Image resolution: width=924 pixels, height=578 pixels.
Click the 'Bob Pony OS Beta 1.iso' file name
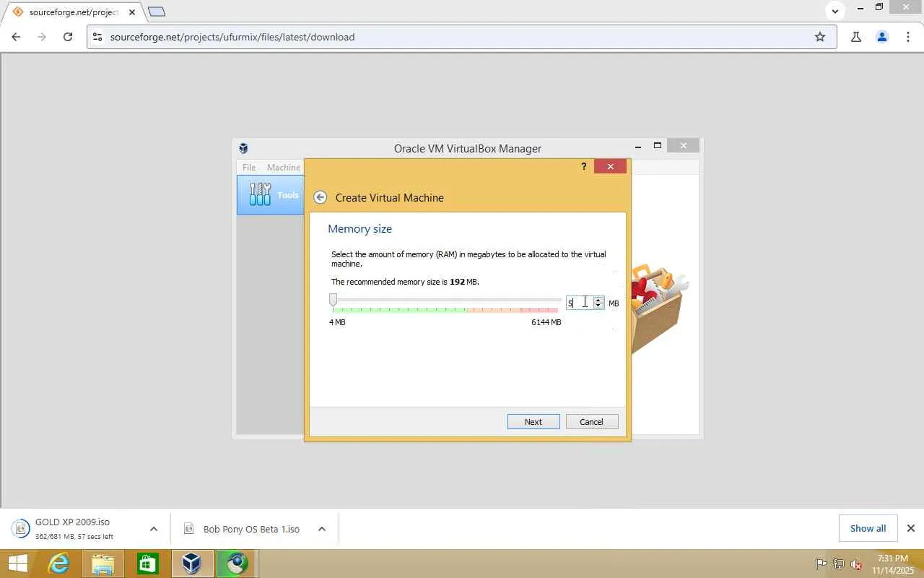251,529
